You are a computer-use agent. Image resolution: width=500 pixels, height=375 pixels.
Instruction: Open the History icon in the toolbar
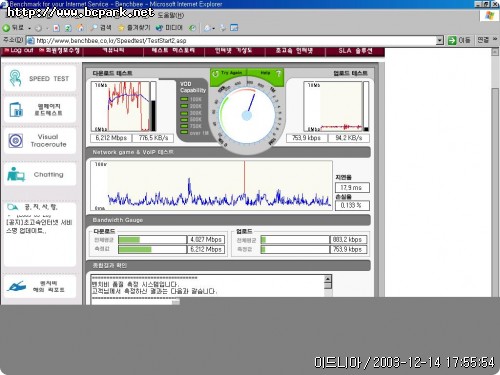click(x=192, y=28)
